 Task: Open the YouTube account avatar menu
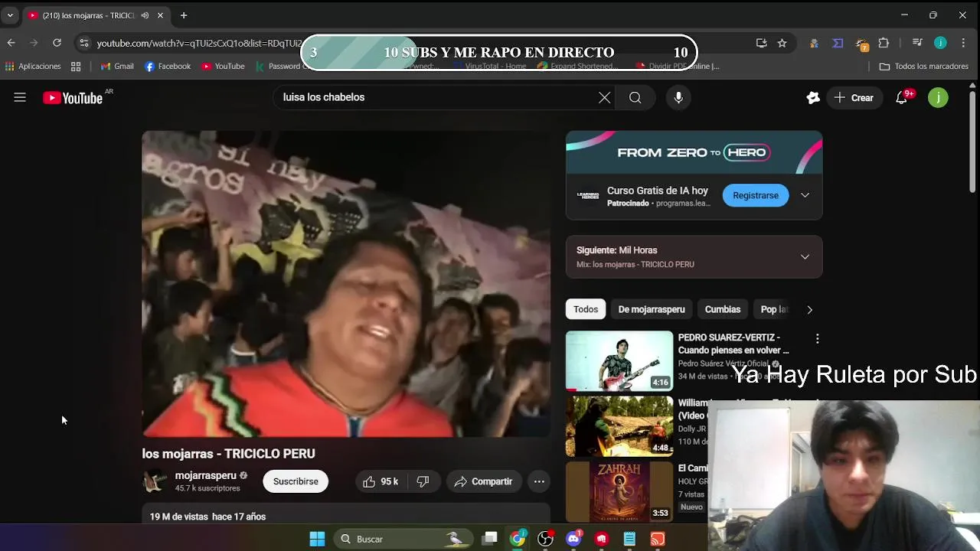click(x=938, y=97)
